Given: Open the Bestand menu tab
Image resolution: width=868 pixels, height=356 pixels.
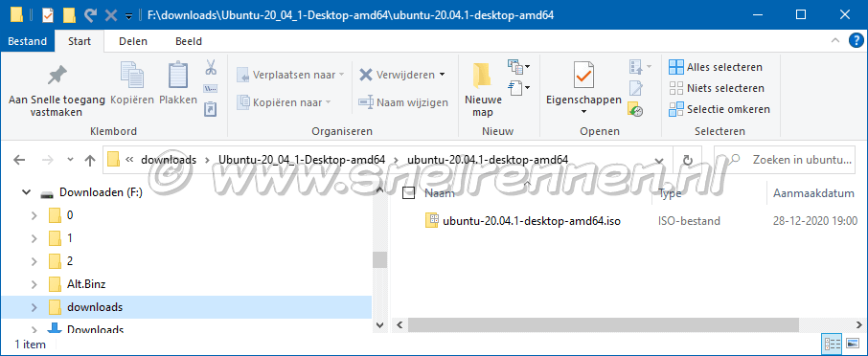Looking at the screenshot, I should (x=27, y=41).
